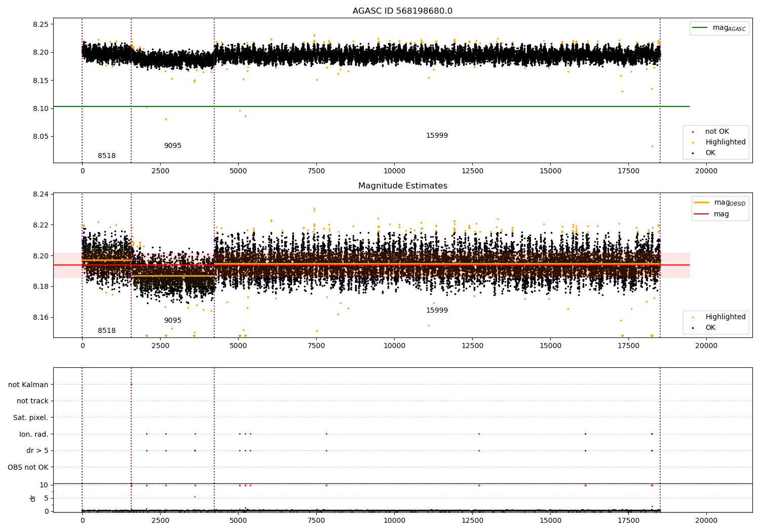Image resolution: width=760 pixels, height=532 pixels.
Task: Click obsid label "8518" in the middle plot
Action: point(106,331)
